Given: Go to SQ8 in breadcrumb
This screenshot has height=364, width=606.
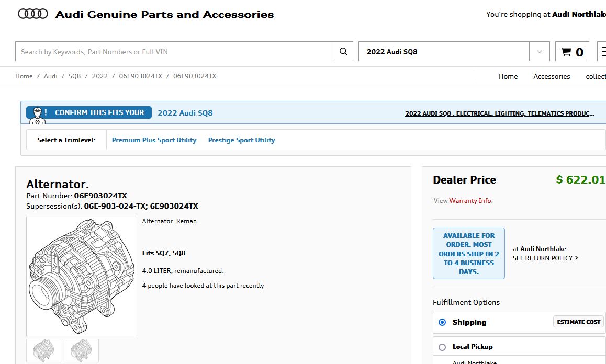Looking at the screenshot, I should click(75, 76).
